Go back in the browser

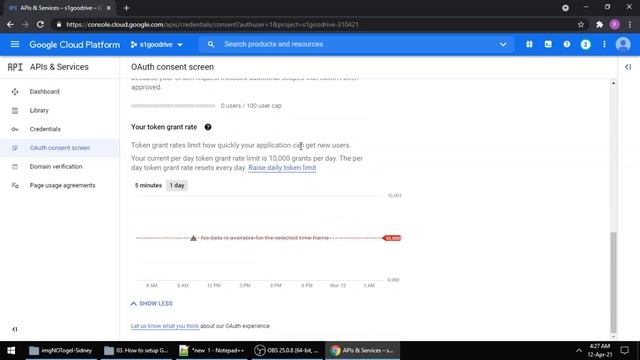click(10, 24)
